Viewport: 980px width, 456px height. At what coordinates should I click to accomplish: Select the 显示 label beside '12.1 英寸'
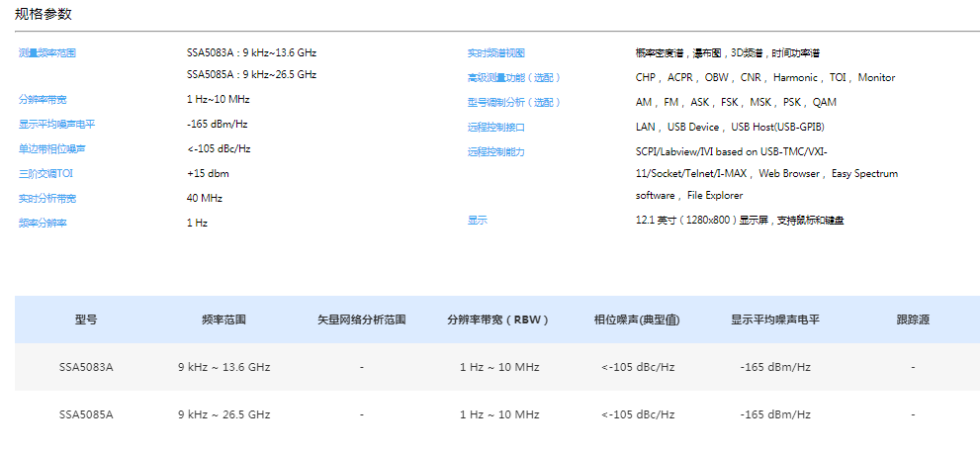pyautogui.click(x=478, y=221)
